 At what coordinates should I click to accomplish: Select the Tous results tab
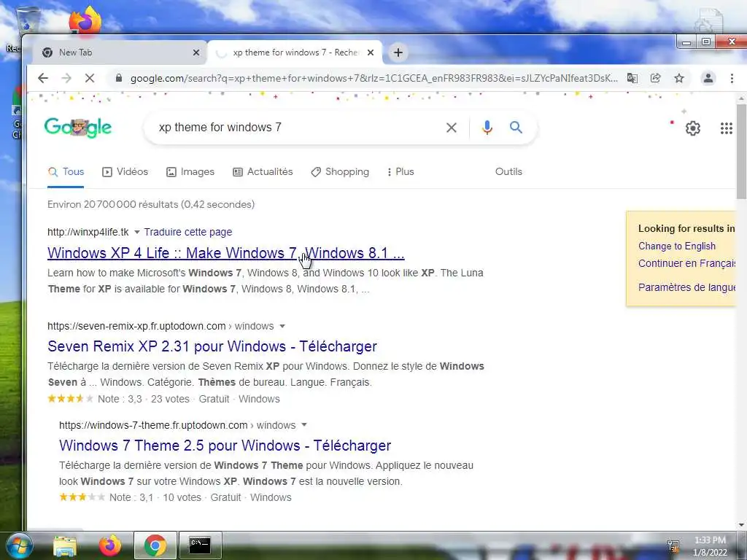(66, 172)
